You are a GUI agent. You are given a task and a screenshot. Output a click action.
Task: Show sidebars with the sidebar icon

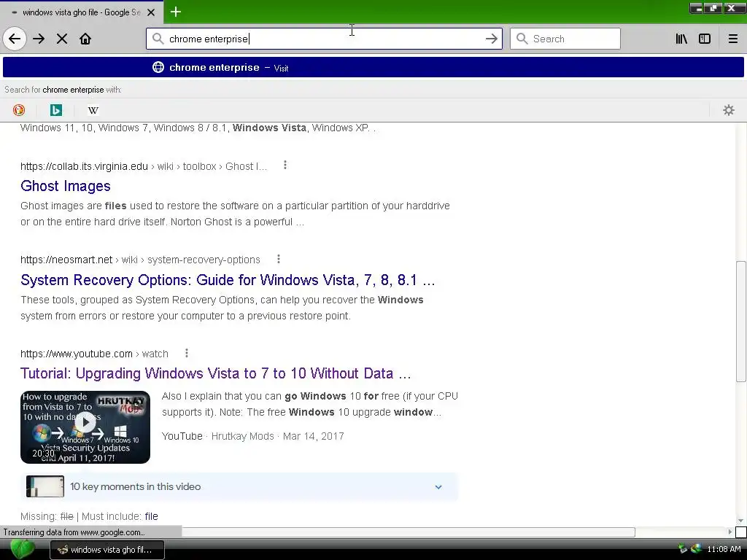tap(705, 39)
